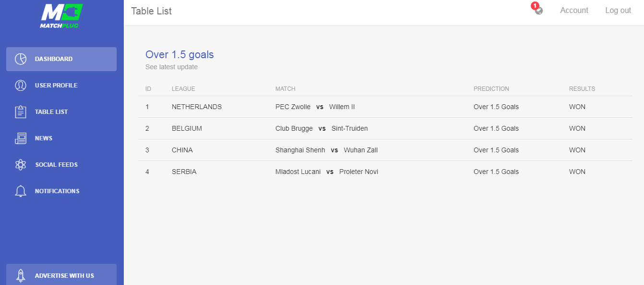
Task: Click the Advertise rocket icon
Action: pyautogui.click(x=21, y=275)
